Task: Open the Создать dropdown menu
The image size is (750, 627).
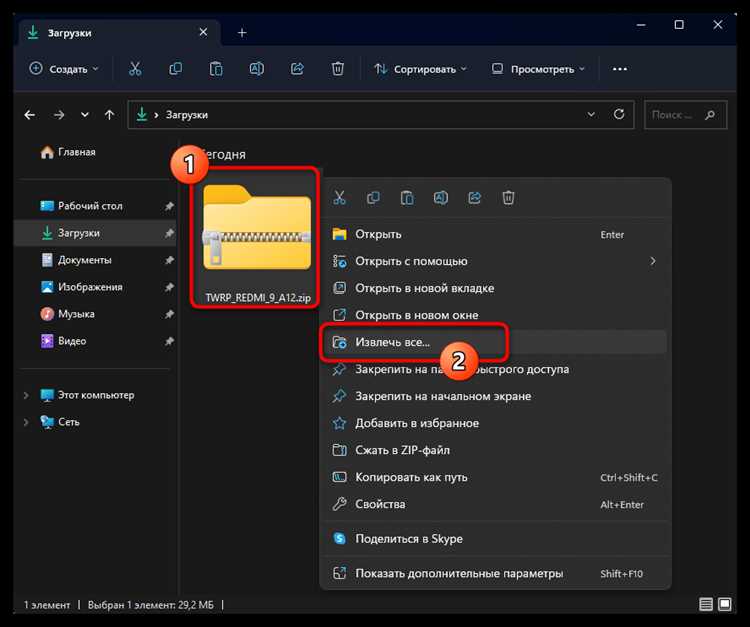Action: (x=64, y=69)
